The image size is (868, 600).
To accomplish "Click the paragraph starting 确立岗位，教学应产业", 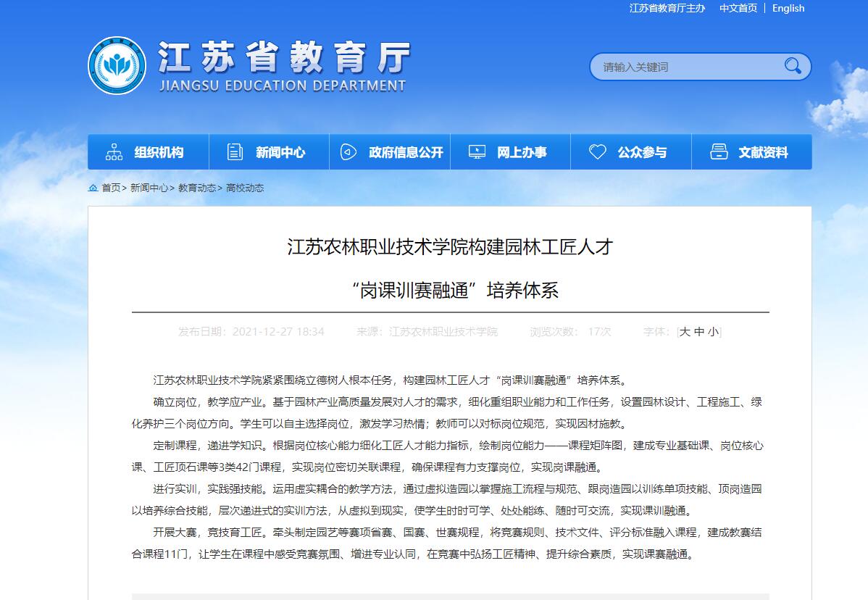I will point(447,413).
